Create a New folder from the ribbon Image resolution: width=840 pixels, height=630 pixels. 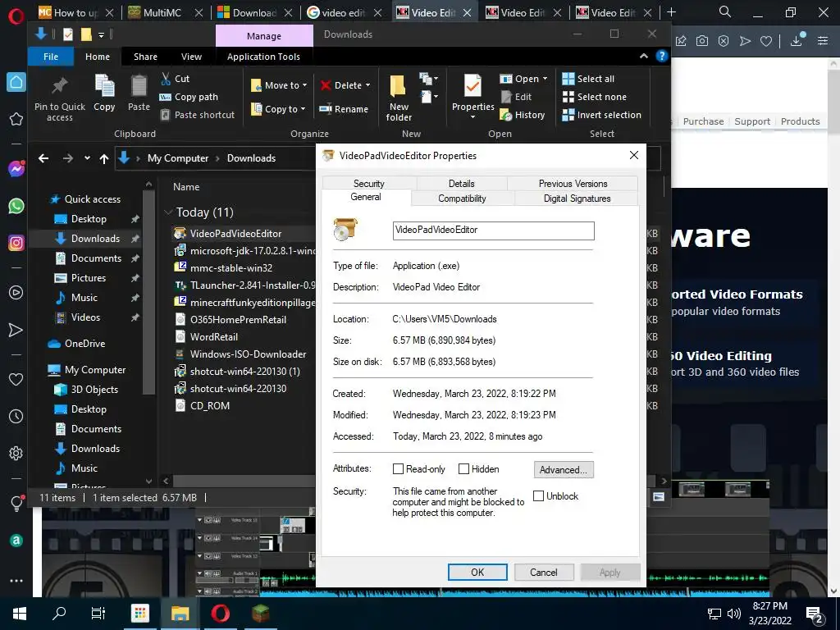(x=399, y=98)
